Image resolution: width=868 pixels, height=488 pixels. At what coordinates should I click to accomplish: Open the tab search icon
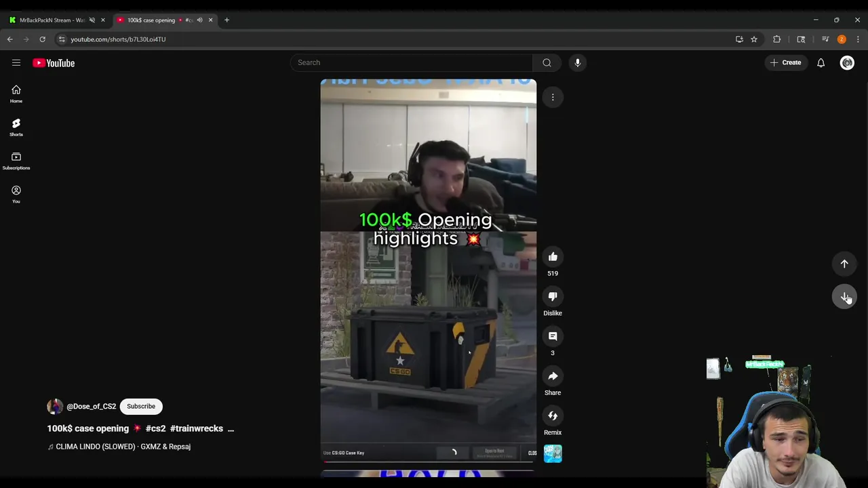[801, 39]
